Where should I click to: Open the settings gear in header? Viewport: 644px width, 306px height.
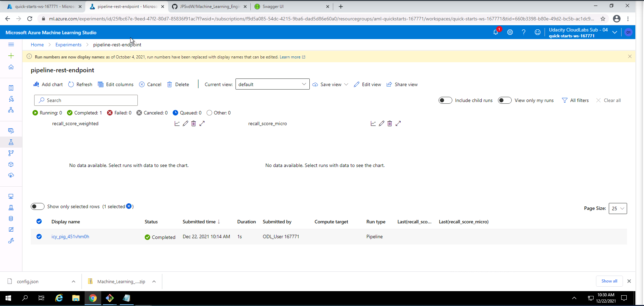[510, 32]
